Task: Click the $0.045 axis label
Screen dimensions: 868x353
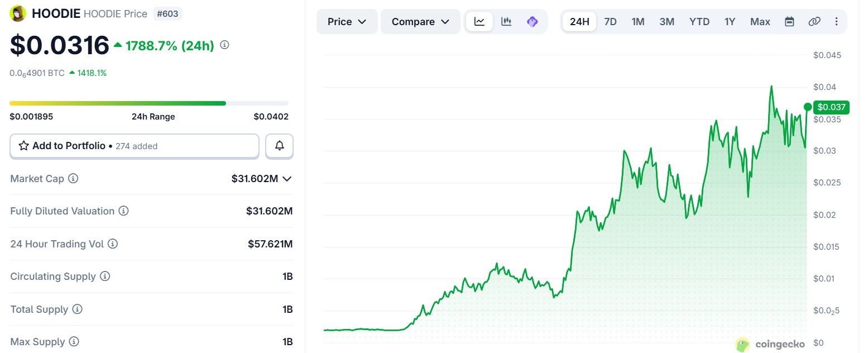Action: point(827,55)
